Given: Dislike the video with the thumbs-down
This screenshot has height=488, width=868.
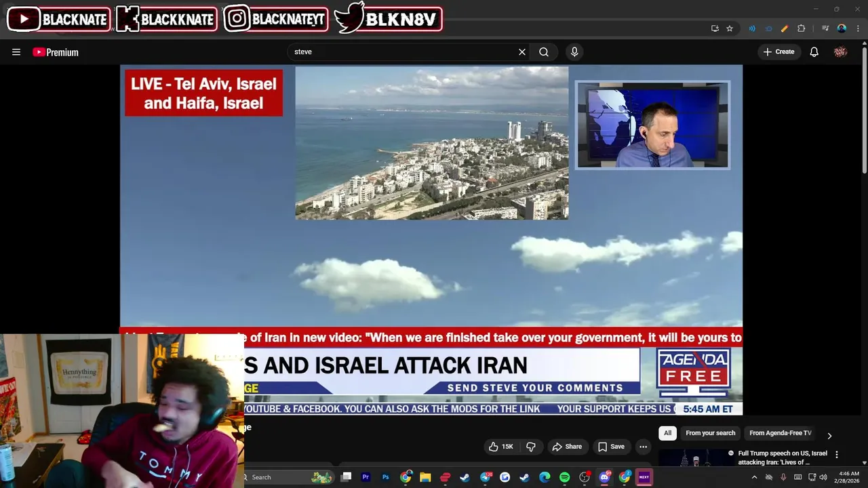Looking at the screenshot, I should click(531, 447).
